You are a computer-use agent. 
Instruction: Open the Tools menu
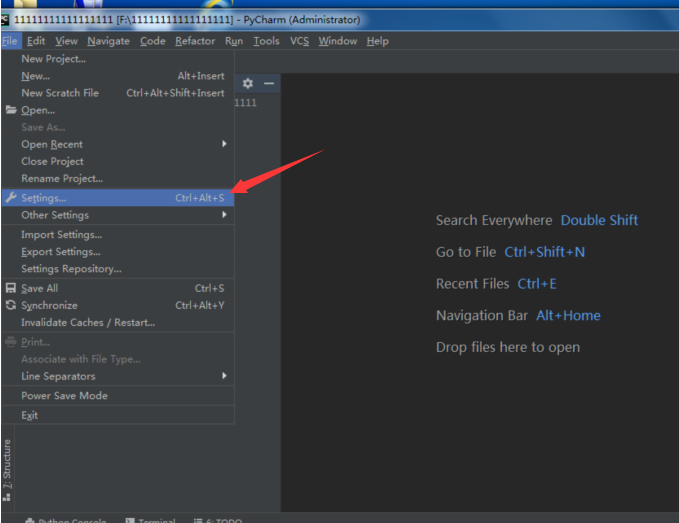point(266,41)
